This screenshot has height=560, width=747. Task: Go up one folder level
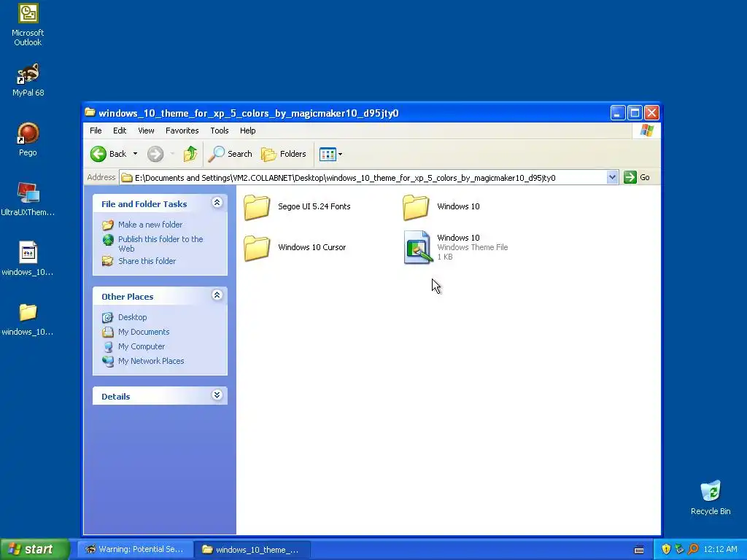(190, 154)
